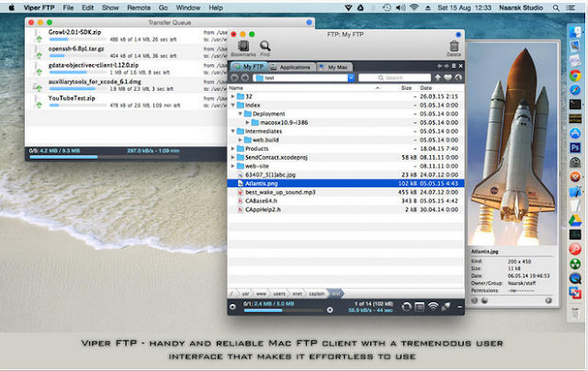This screenshot has width=588, height=371.
Task: Switch to the Applications tab
Action: click(291, 67)
